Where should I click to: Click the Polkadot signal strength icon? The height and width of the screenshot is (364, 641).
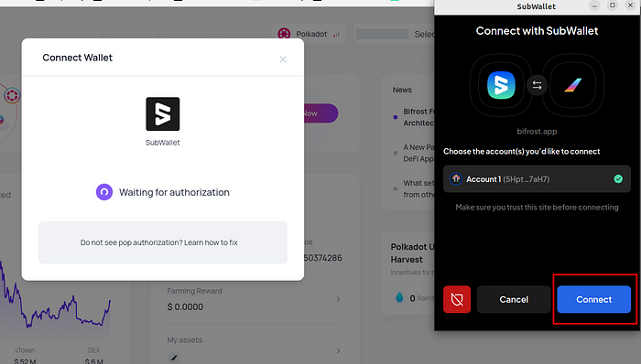click(336, 35)
